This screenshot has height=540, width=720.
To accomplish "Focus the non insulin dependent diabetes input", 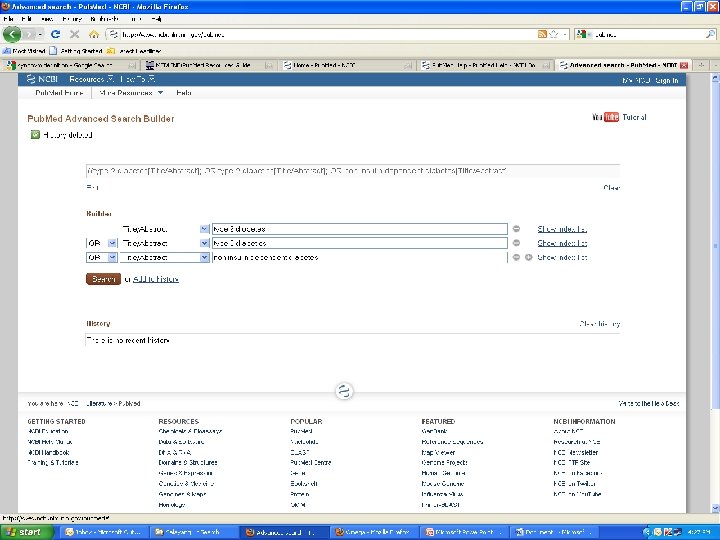I will click(360, 257).
